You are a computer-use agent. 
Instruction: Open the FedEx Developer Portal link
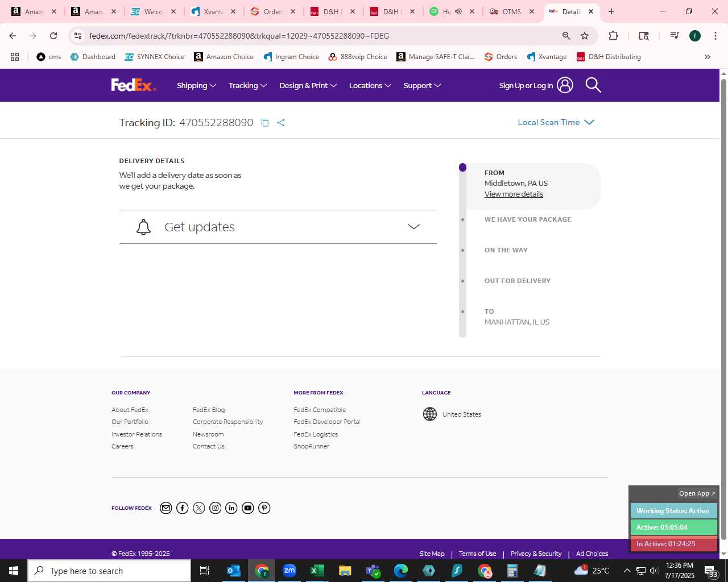tap(327, 422)
